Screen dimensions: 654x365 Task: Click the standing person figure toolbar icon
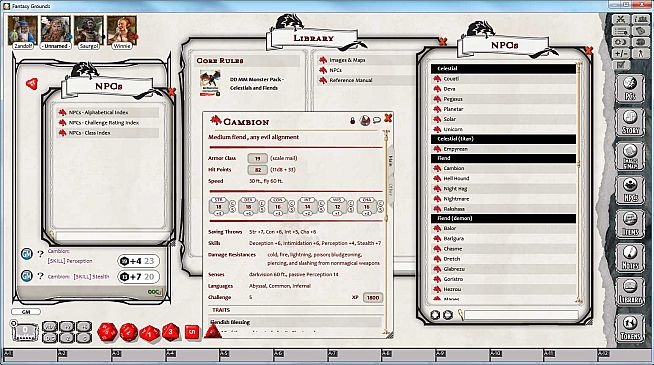pyautogui.click(x=640, y=53)
